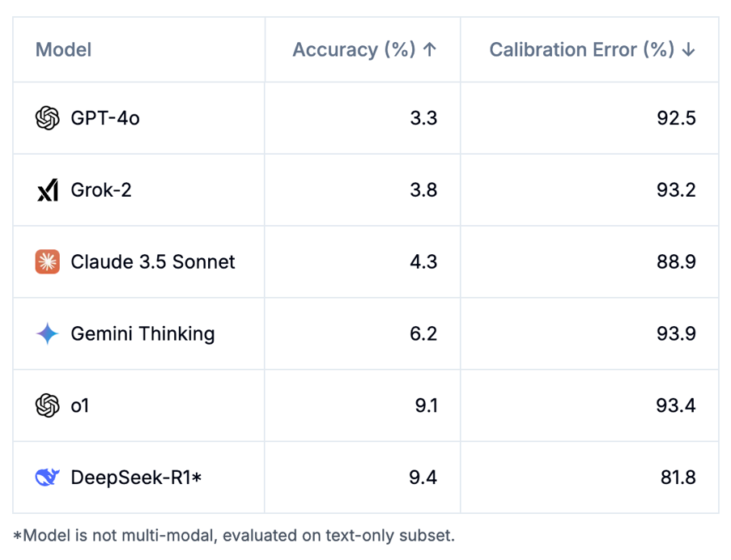Click the up arrow next to Accuracy

[430, 49]
